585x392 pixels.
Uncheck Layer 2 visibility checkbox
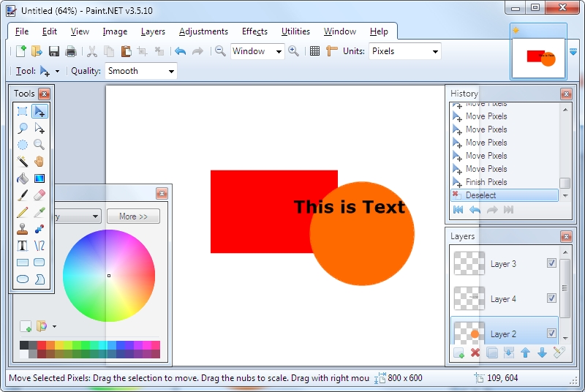point(551,333)
